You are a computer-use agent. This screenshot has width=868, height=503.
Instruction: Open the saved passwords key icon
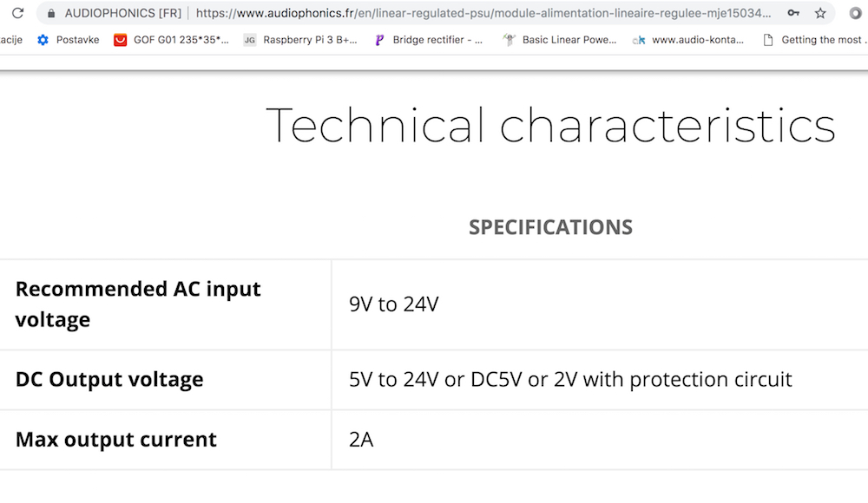click(x=794, y=13)
